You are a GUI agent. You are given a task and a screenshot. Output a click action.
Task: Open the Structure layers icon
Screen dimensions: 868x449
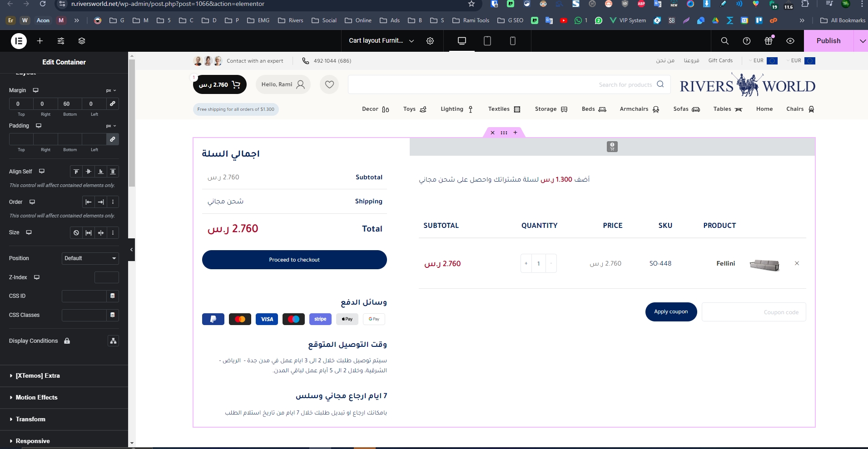pyautogui.click(x=82, y=41)
